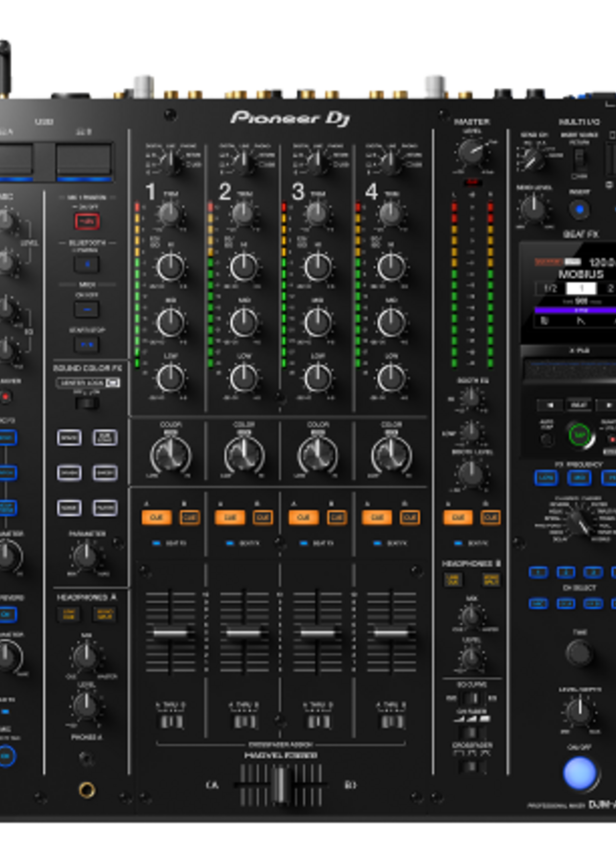Click the channel 4 fader handle
Image resolution: width=616 pixels, height=863 pixels.
tap(392, 633)
